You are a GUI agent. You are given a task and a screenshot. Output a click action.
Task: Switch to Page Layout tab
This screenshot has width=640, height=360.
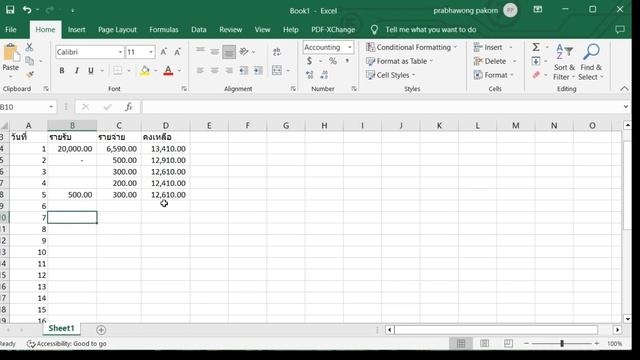[x=117, y=29]
